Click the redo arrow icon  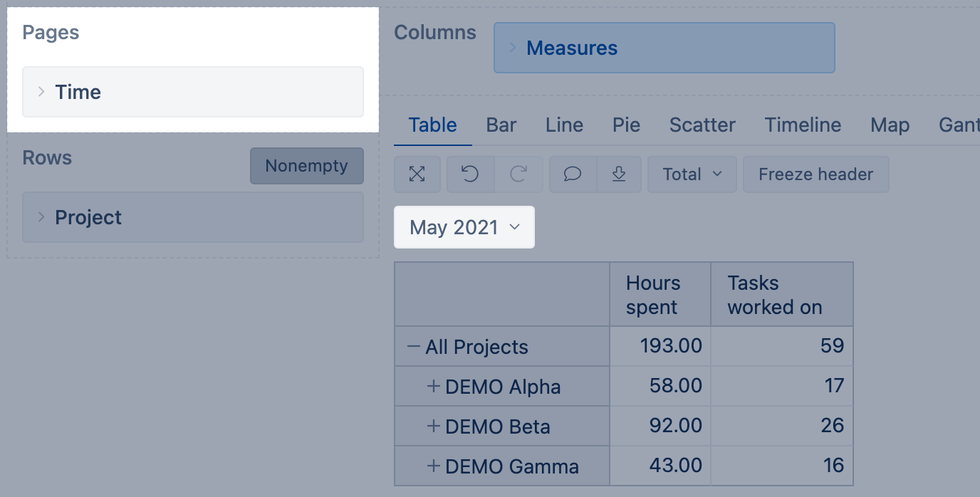click(x=518, y=174)
